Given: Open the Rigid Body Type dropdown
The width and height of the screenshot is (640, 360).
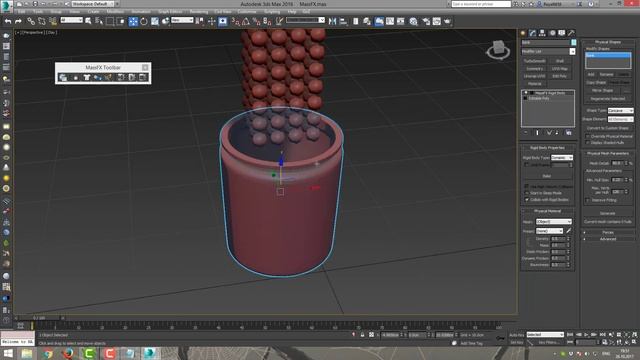Looking at the screenshot, I should pos(562,158).
